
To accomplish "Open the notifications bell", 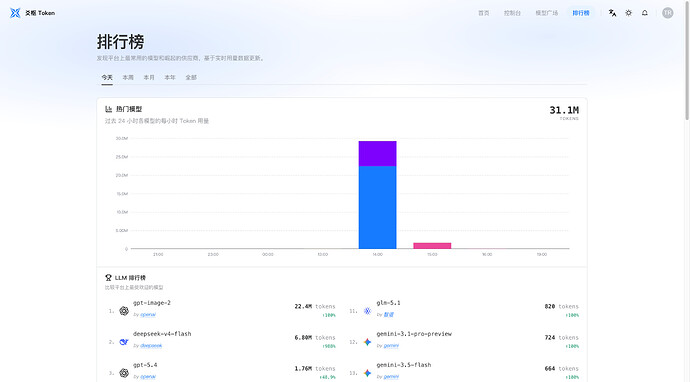I will coord(645,13).
